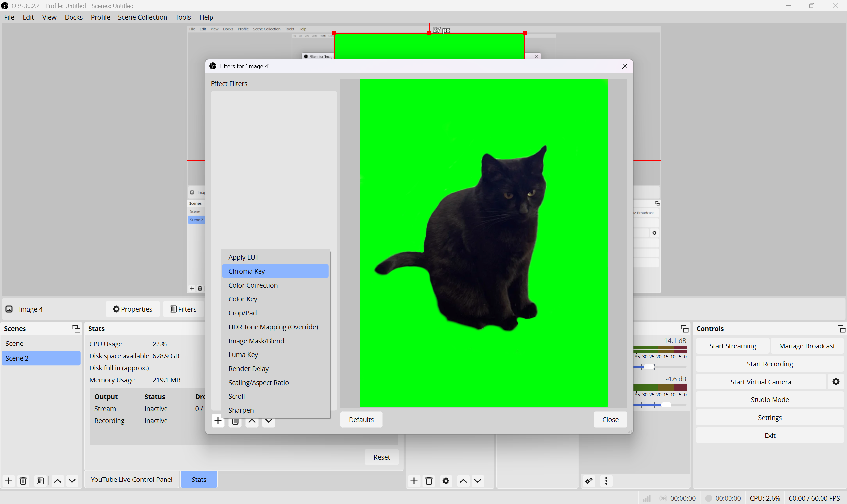Open the Help menu
The width and height of the screenshot is (847, 504).
tap(206, 17)
